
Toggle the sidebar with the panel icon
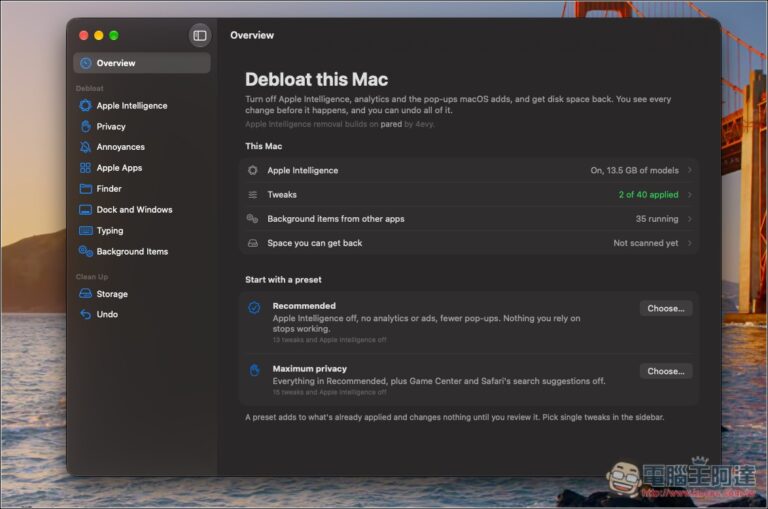(x=200, y=35)
